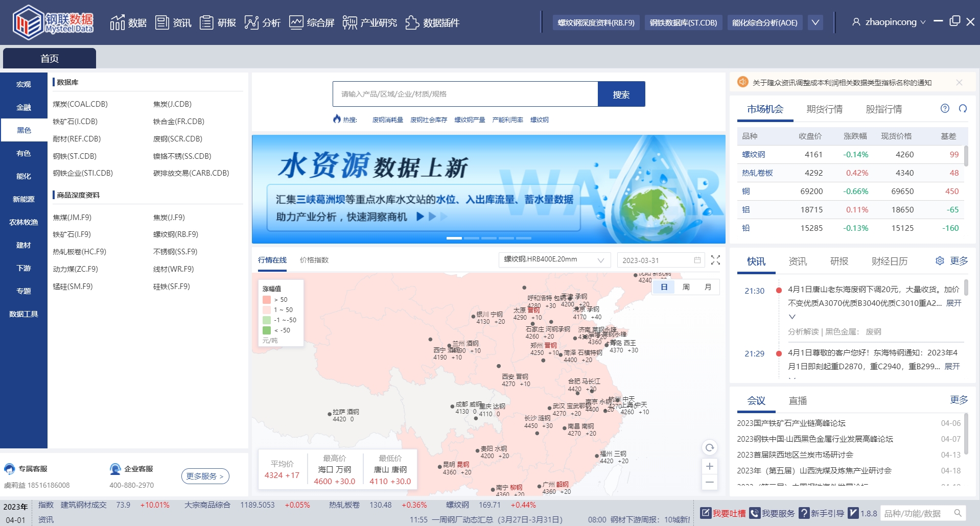This screenshot has width=980, height=526.
Task: Click the <-50 green legend swatch
Action: (x=266, y=330)
